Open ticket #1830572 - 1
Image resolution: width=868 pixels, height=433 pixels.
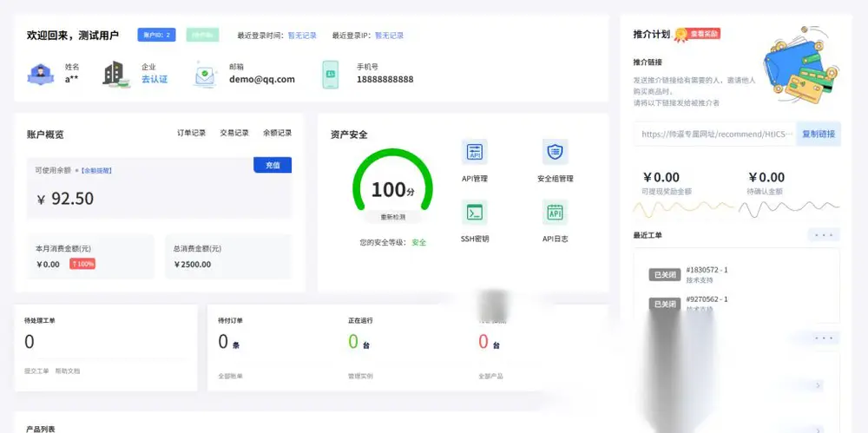[707, 270]
